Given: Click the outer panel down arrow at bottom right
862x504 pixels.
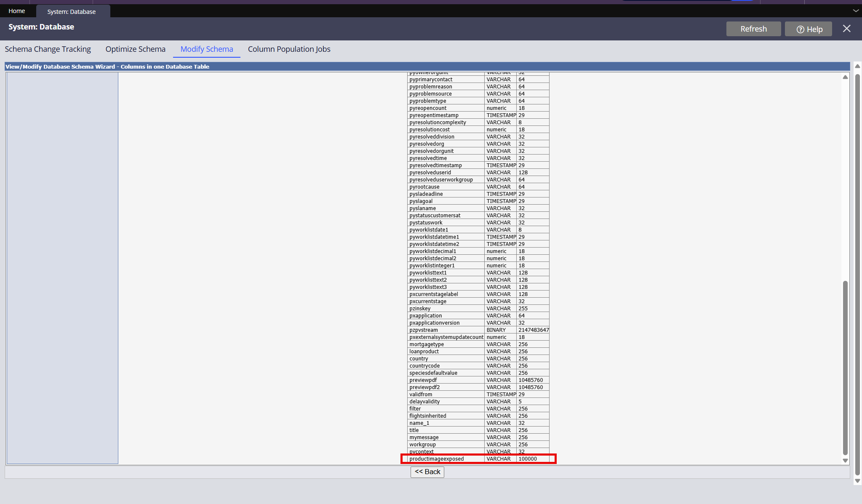Looking at the screenshot, I should (857, 480).
